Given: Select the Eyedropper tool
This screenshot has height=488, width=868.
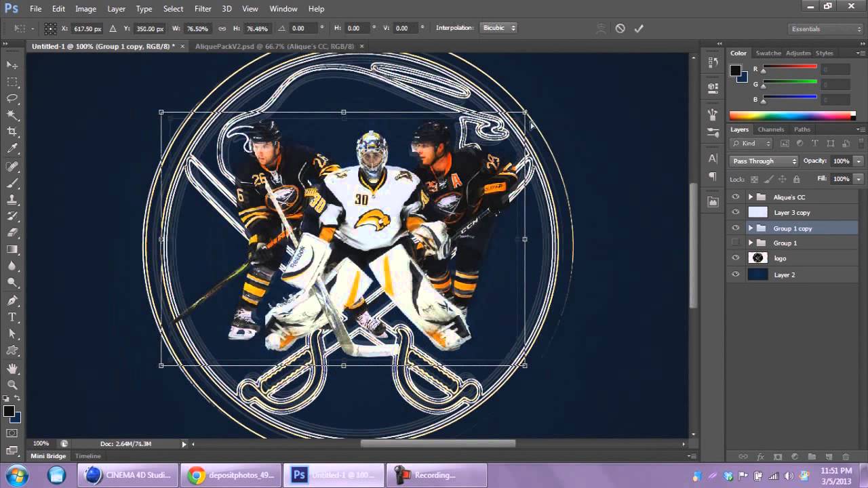Looking at the screenshot, I should pyautogui.click(x=12, y=148).
